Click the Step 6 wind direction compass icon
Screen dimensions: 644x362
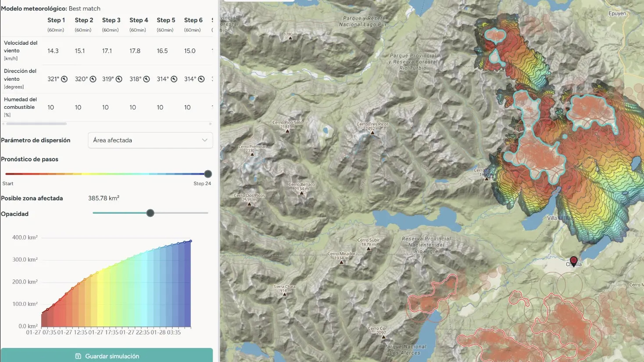201,79
